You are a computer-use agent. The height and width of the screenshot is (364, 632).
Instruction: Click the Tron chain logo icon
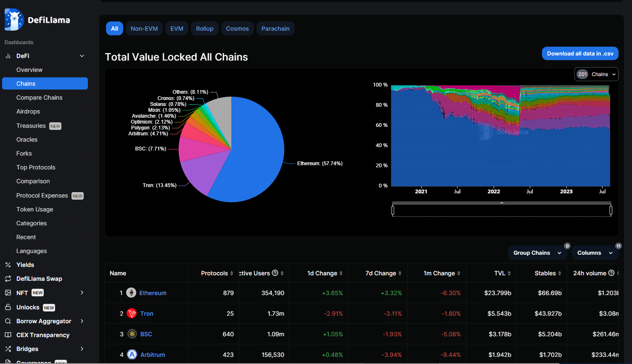pos(132,313)
